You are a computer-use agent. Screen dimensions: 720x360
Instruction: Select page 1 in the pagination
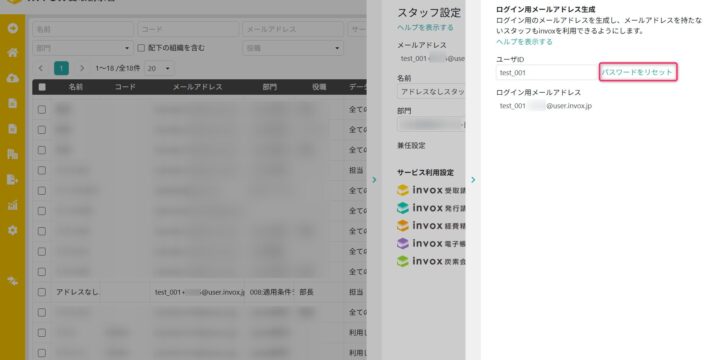[62, 68]
